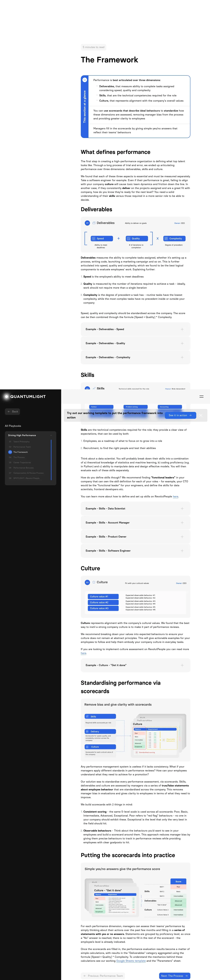Click Owner: CEO label in Deliverables

pyautogui.click(x=180, y=223)
